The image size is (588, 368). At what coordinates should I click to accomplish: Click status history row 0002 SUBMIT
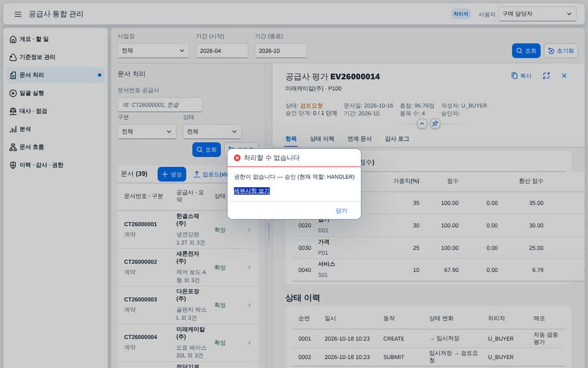(x=428, y=357)
